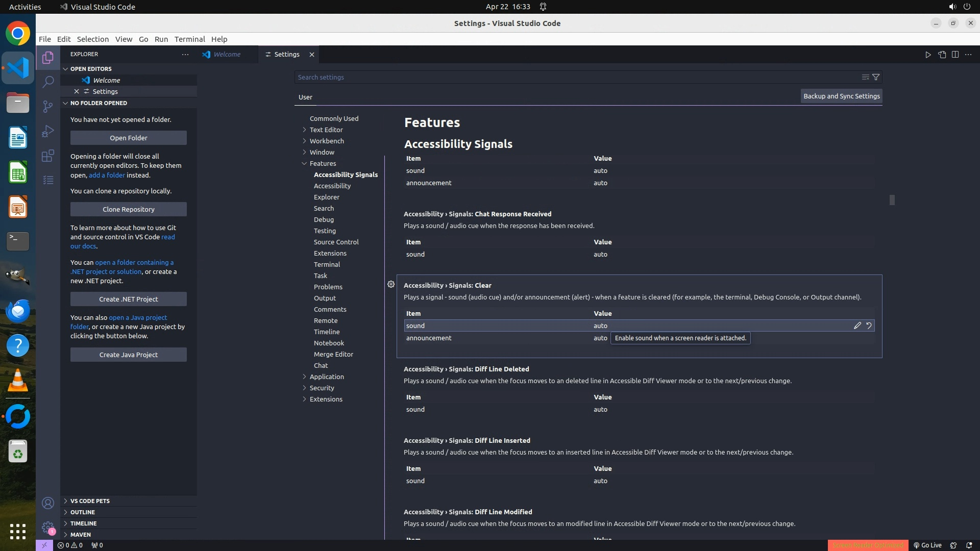This screenshot has width=980, height=551.
Task: Expand the OUTLINE panel section
Action: 83,512
